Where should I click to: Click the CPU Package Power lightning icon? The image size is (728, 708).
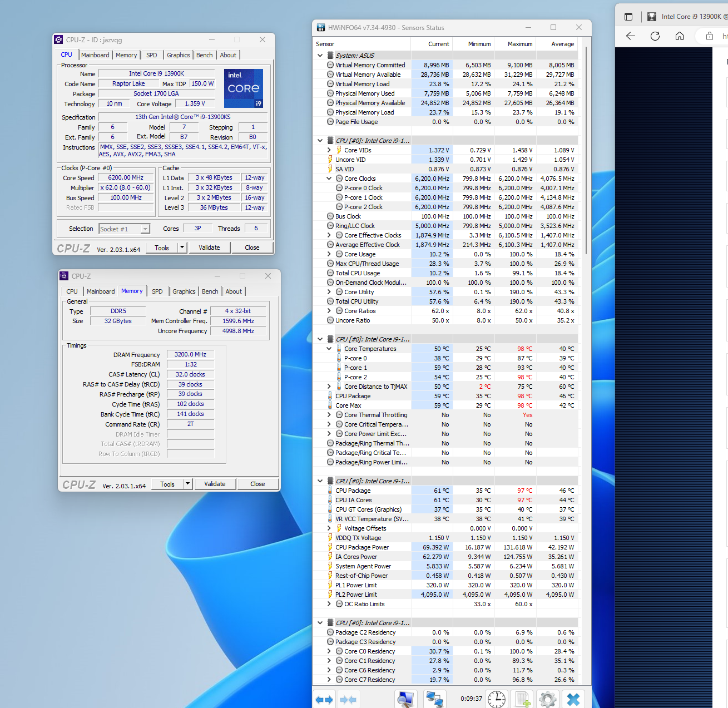coord(330,547)
